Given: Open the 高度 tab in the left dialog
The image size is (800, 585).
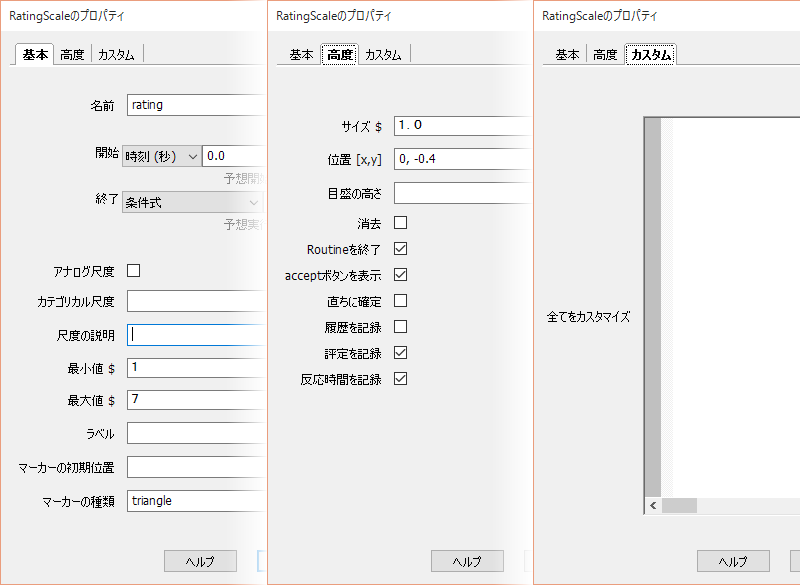Looking at the screenshot, I should [72, 55].
